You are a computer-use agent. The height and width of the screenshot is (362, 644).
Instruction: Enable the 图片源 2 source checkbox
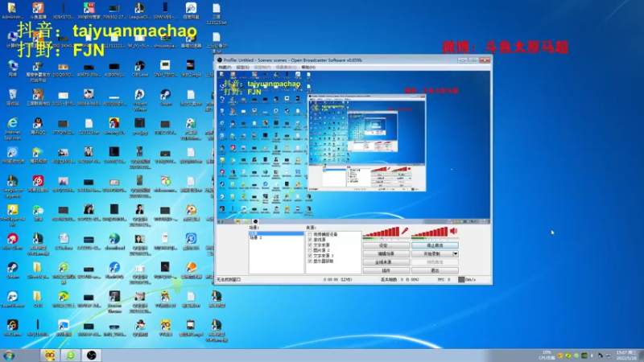310,250
